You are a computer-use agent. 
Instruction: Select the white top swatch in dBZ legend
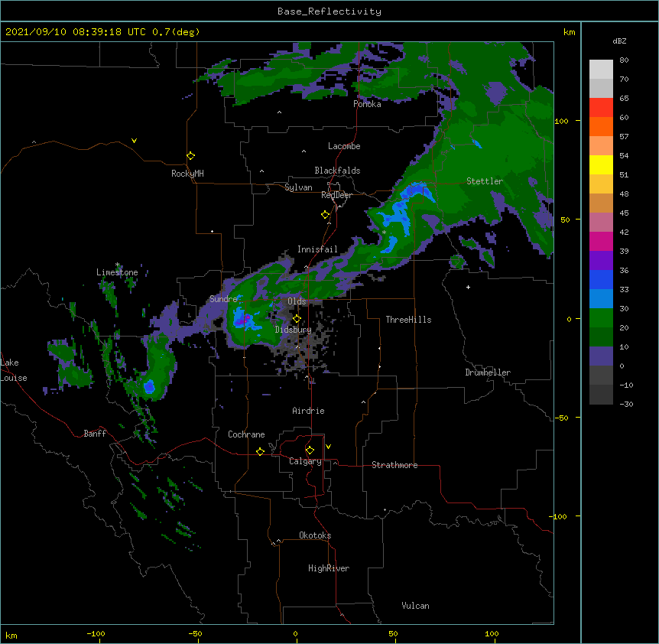[x=601, y=70]
